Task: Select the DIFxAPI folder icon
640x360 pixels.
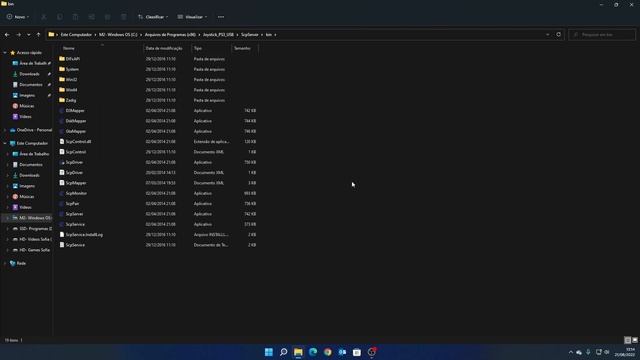Action: [x=62, y=59]
